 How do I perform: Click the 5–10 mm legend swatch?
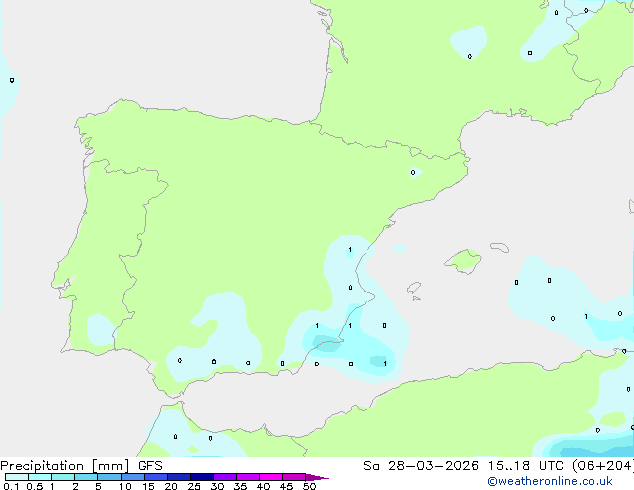point(109,477)
